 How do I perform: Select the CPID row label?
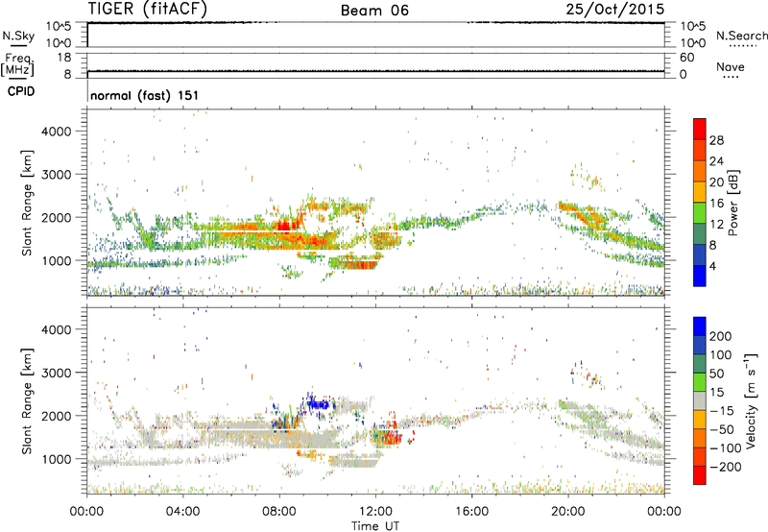[x=20, y=91]
